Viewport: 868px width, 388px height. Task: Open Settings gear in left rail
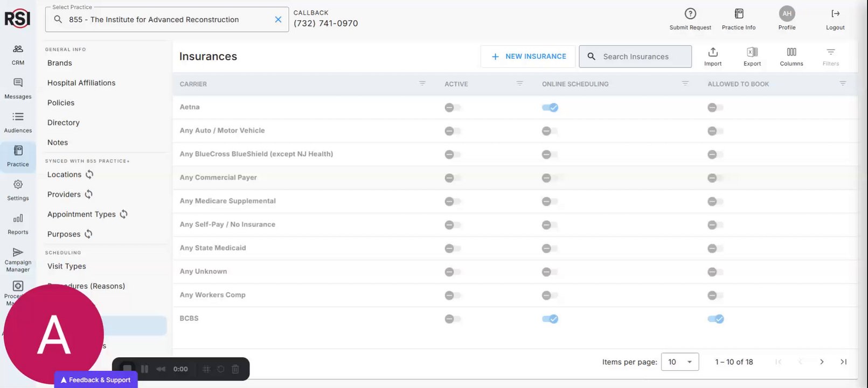pos(18,191)
